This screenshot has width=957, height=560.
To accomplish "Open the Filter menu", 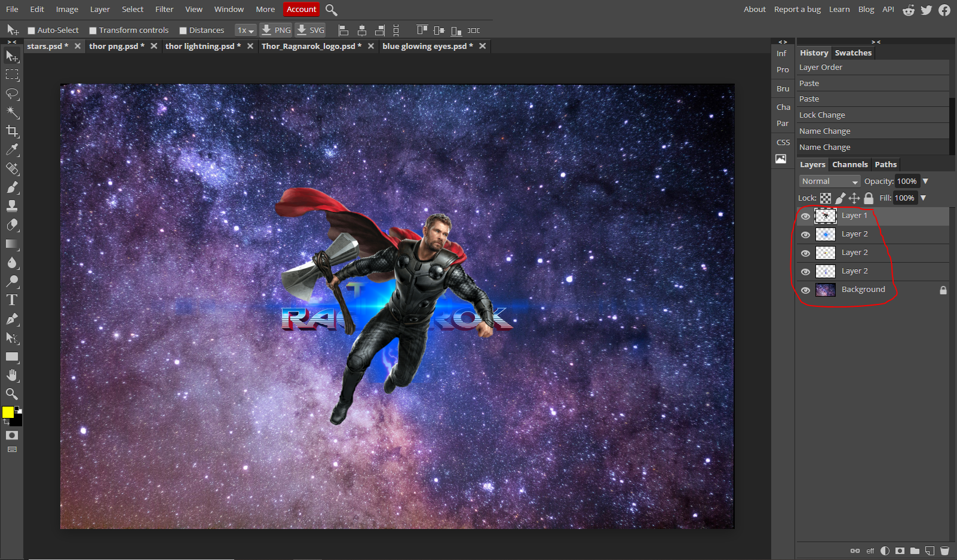I will [x=164, y=10].
